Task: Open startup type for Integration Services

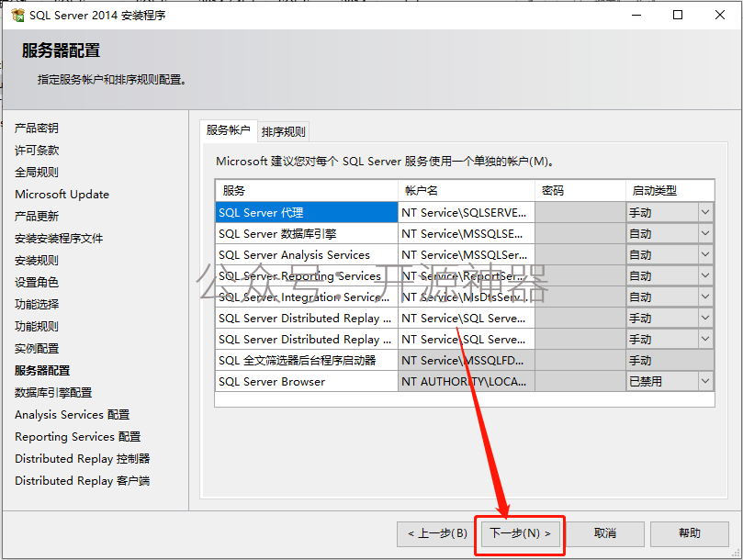Action: pos(705,297)
